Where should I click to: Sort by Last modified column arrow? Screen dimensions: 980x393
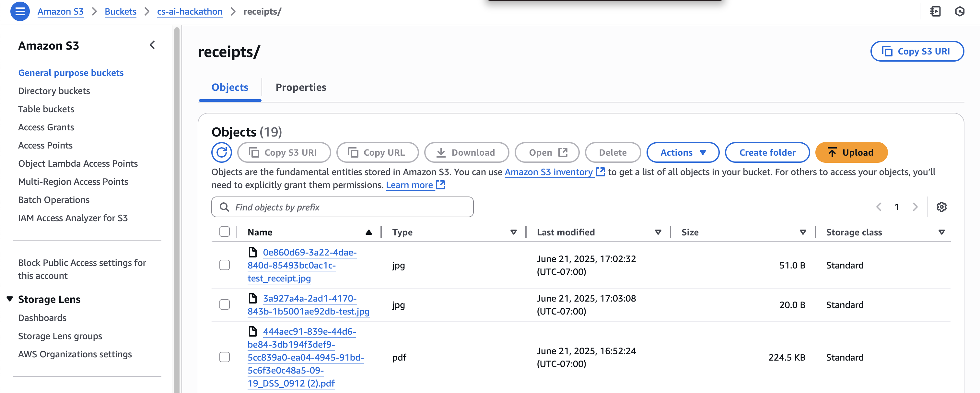[658, 232]
